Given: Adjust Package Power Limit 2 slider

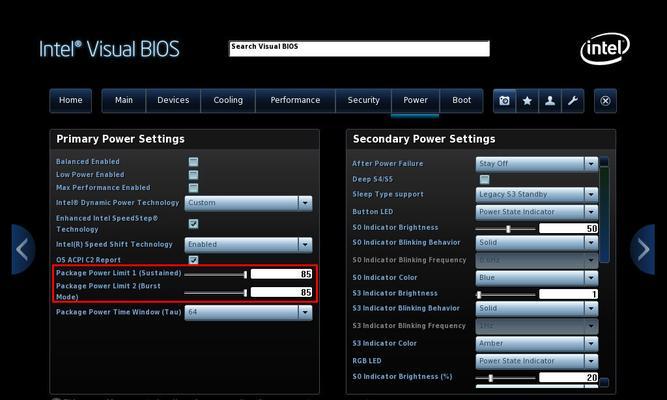Looking at the screenshot, I should pos(216,293).
